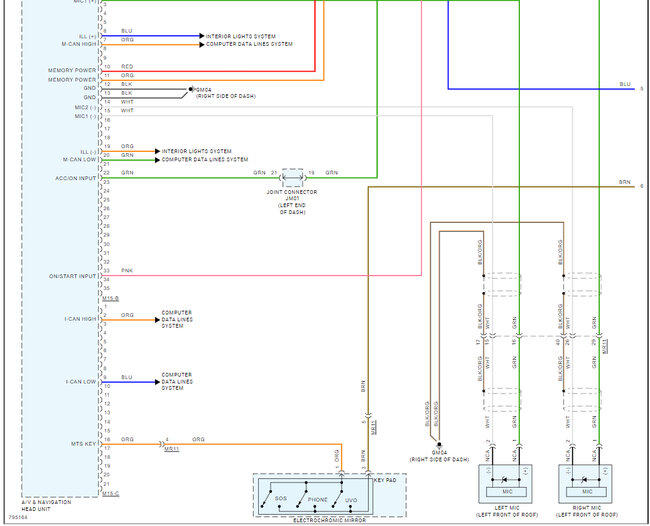Click A/V & NAVIGATION HEAD UNIT caption

[x=46, y=505]
